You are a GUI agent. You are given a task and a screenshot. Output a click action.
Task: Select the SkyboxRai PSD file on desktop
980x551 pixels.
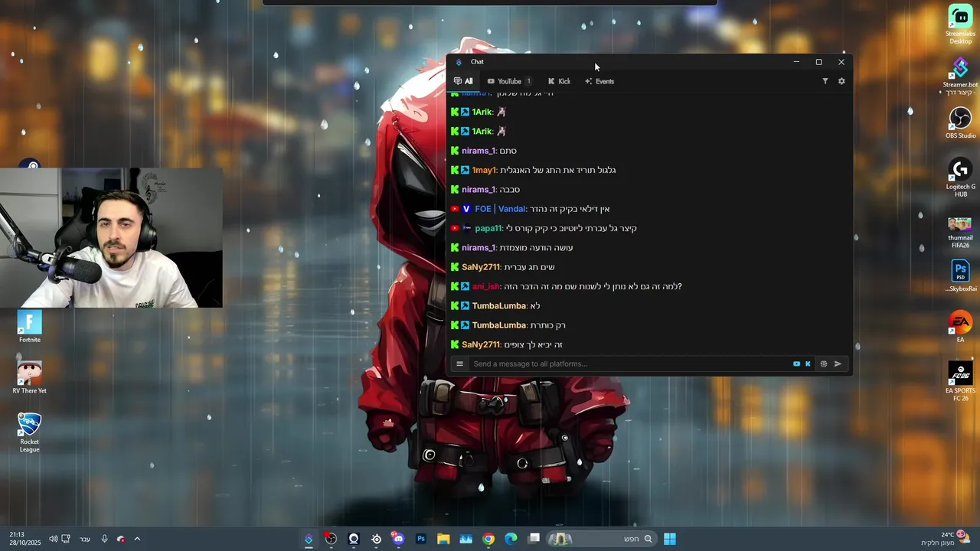960,276
